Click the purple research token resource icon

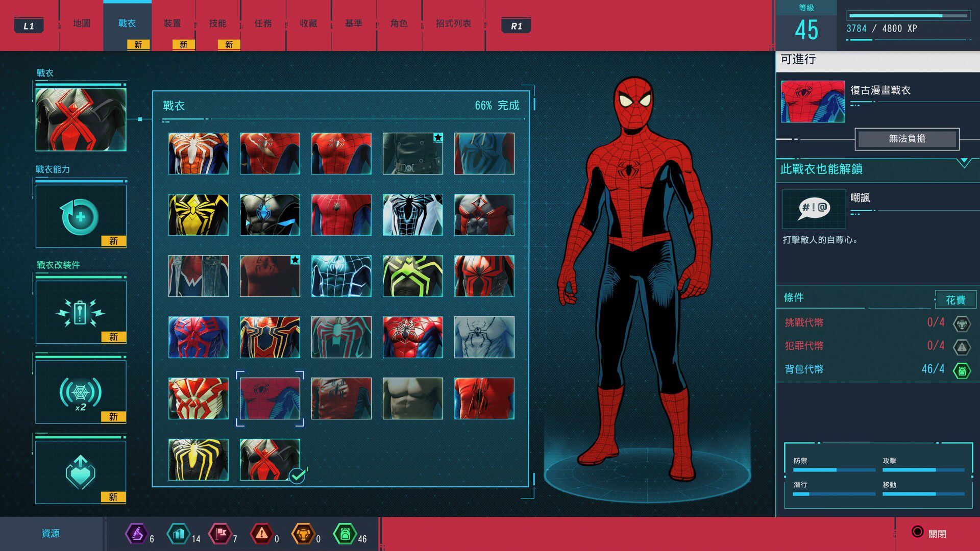click(x=136, y=534)
